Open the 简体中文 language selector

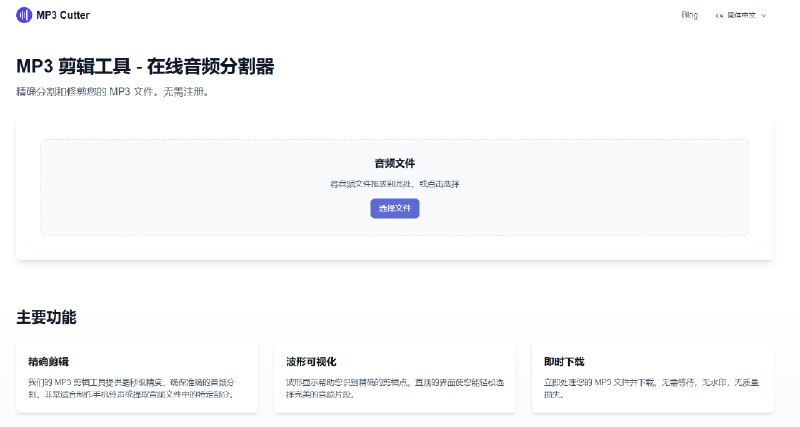point(740,15)
